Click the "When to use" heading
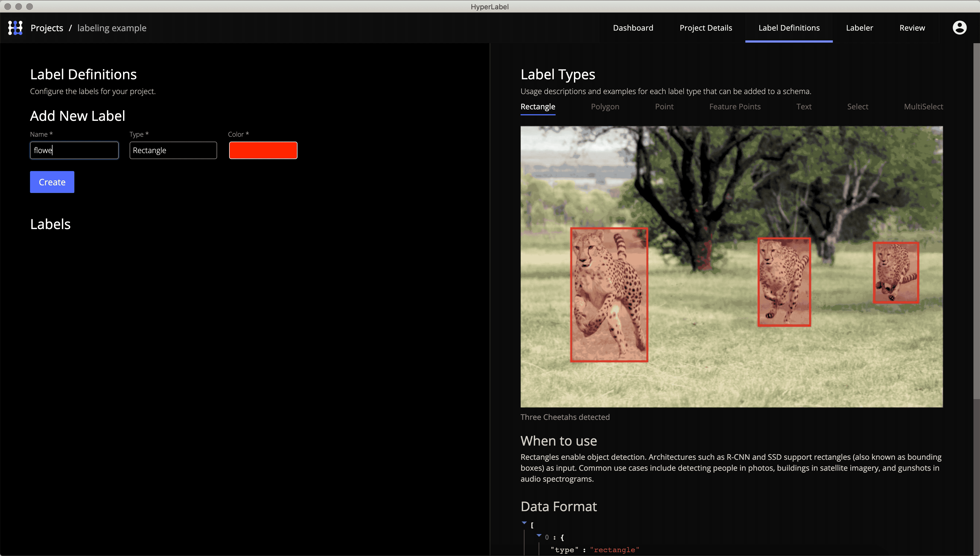 [558, 441]
